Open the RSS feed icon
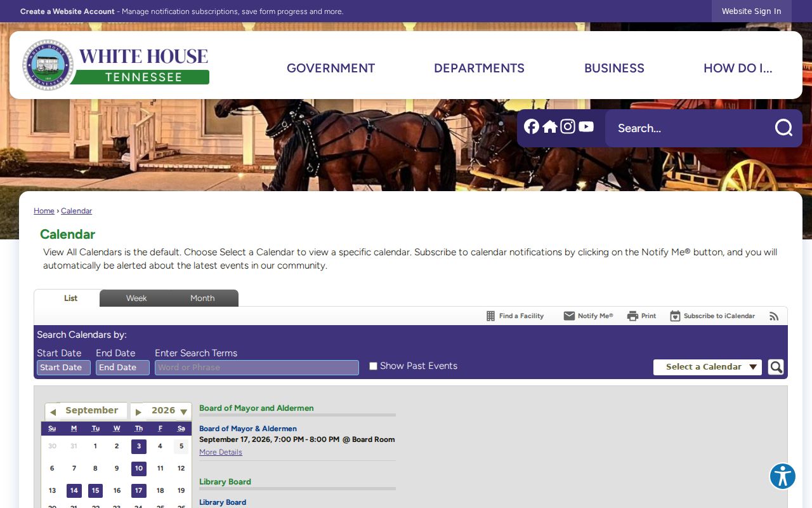The height and width of the screenshot is (508, 812). point(774,316)
